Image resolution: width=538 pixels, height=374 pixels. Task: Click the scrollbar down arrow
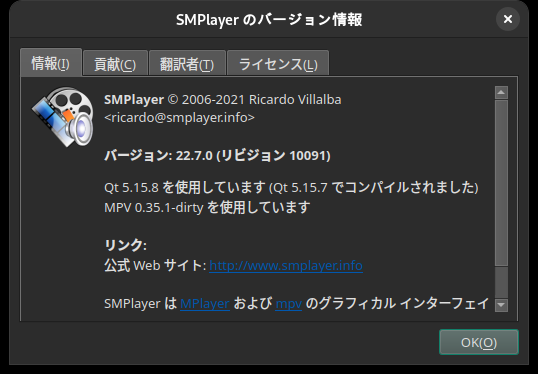coord(501,305)
